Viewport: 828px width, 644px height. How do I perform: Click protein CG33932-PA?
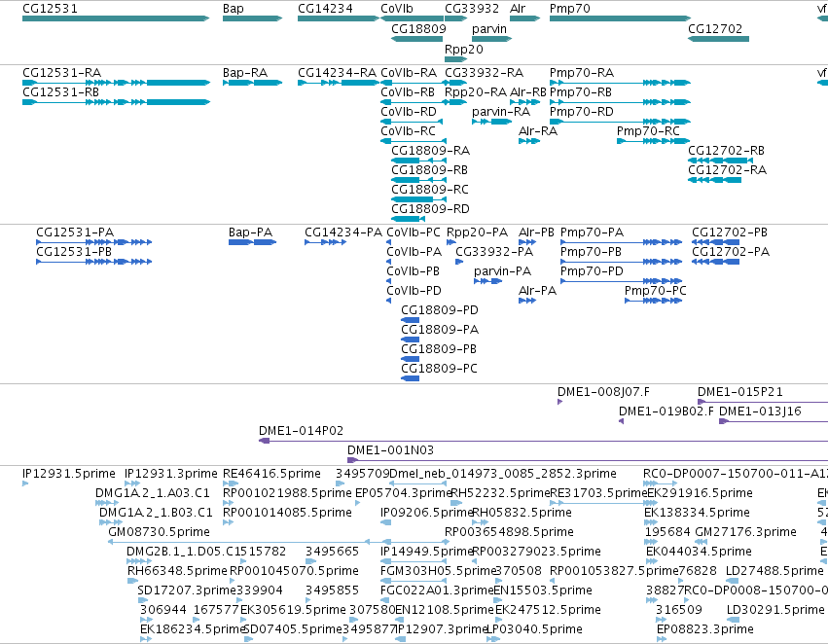click(x=459, y=262)
